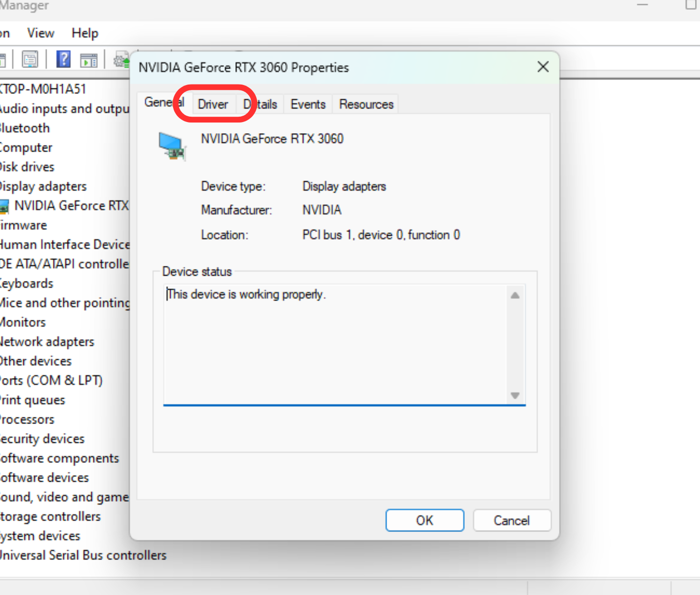The height and width of the screenshot is (595, 700).
Task: Click inside the Device status text box
Action: click(x=344, y=344)
